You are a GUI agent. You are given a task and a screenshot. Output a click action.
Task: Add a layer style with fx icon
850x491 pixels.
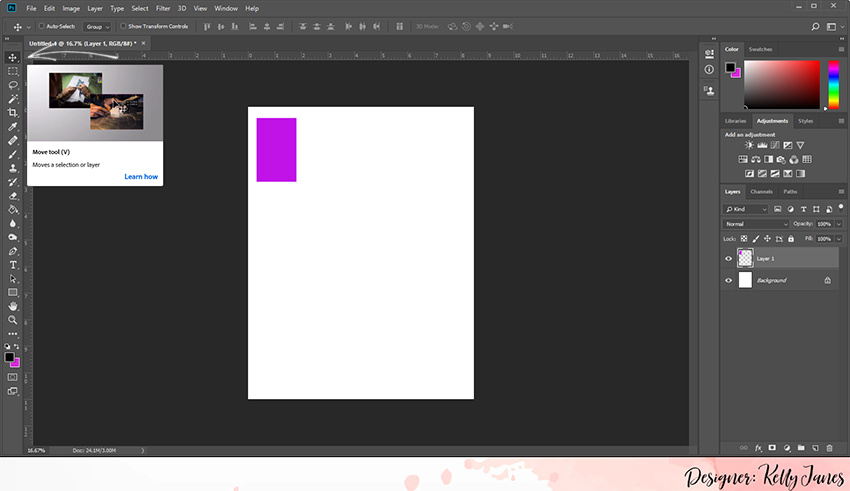pos(758,448)
